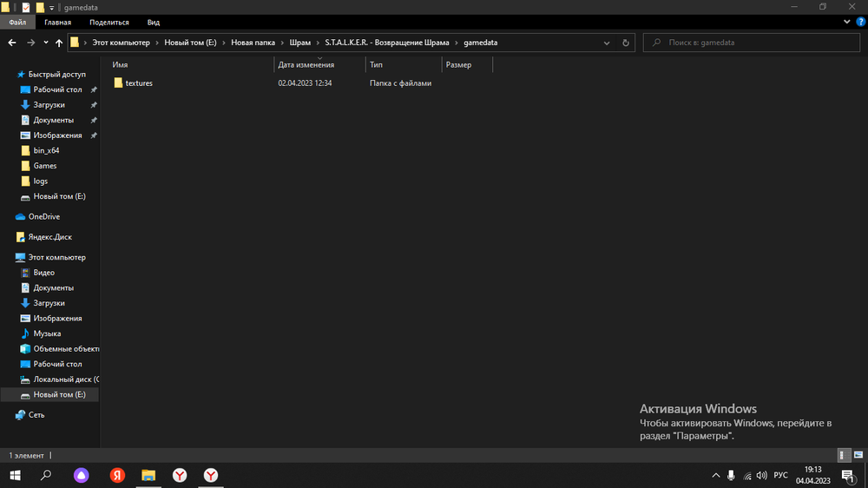
Task: Open clock and date 19:13 flyout
Action: point(813,475)
